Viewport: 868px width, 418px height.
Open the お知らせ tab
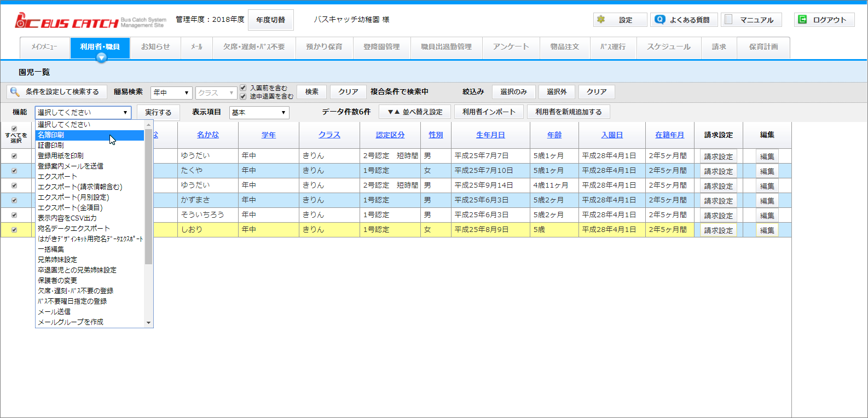(x=155, y=47)
